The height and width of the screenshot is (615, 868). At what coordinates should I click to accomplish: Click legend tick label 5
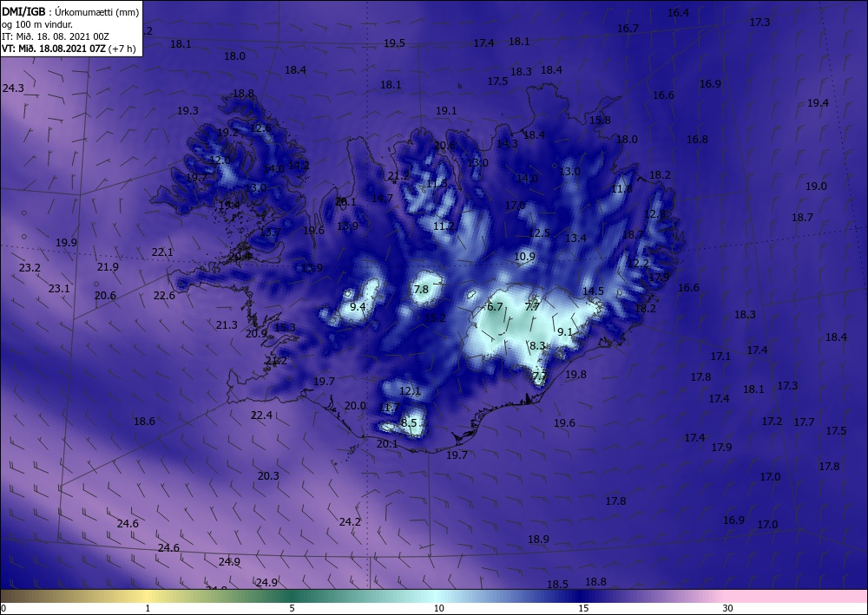(x=292, y=608)
